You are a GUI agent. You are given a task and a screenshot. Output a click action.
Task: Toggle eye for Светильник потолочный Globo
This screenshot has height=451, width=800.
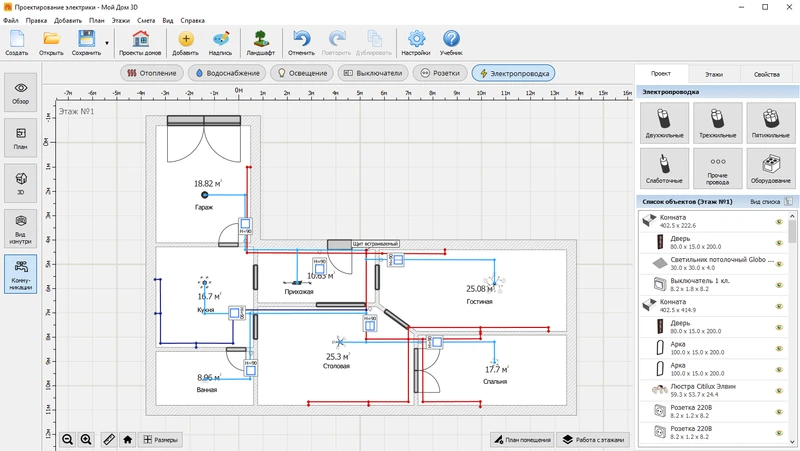(x=779, y=264)
